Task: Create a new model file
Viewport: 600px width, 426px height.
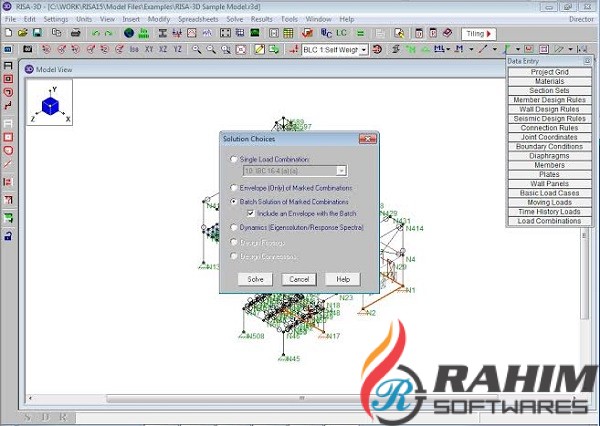Action: [x=8, y=33]
